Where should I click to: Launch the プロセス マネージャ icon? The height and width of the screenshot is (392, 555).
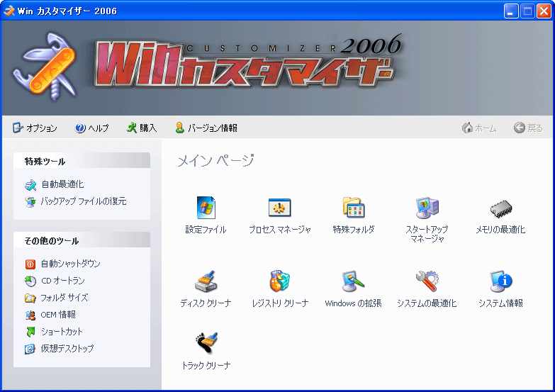click(279, 208)
